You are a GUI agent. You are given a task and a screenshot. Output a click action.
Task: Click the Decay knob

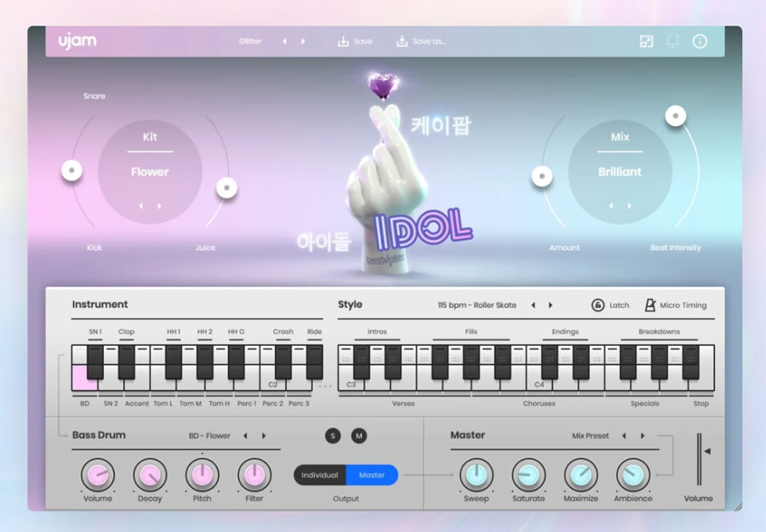point(150,475)
